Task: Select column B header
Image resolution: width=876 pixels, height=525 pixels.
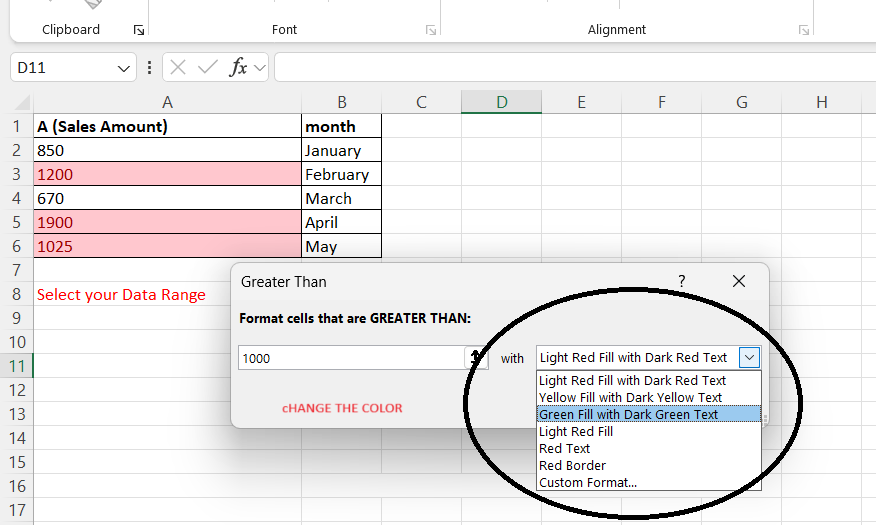Action: click(x=341, y=102)
